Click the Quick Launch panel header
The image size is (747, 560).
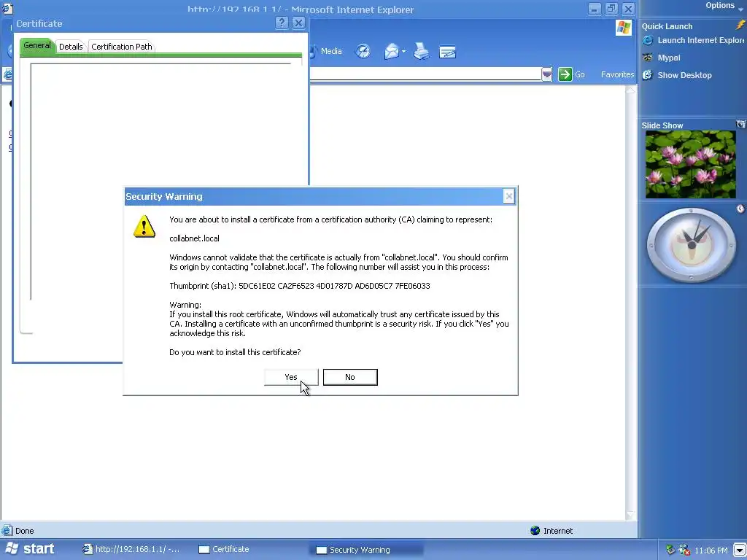(x=667, y=26)
